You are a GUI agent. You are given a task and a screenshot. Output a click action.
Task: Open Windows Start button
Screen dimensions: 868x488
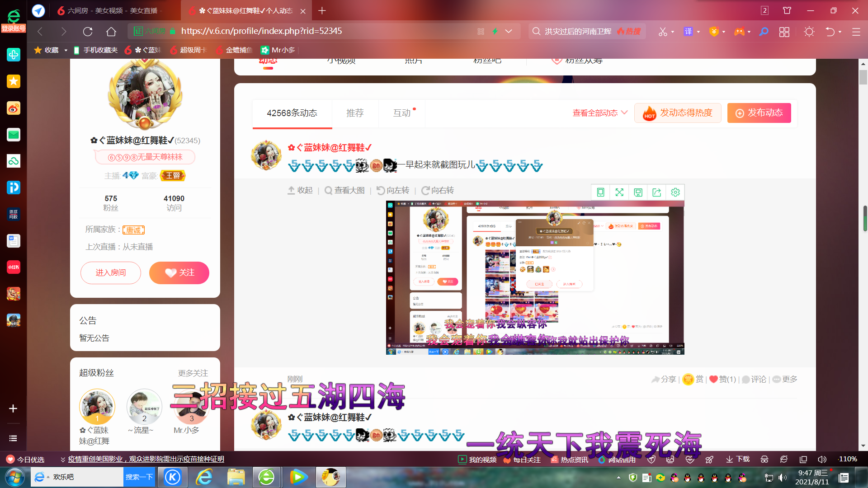pos(14,477)
